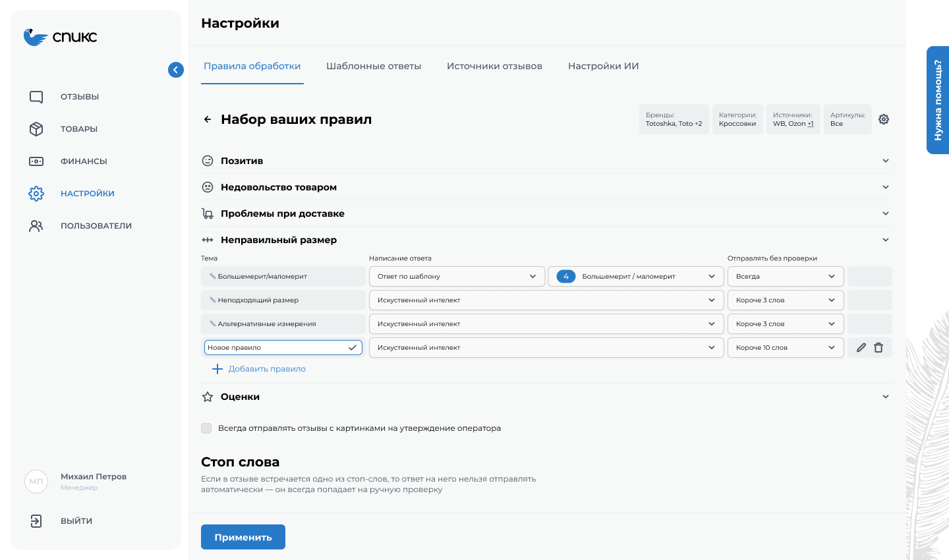Click the smiley icon next to Позитив
This screenshot has height=560, width=949.
pyautogui.click(x=208, y=160)
